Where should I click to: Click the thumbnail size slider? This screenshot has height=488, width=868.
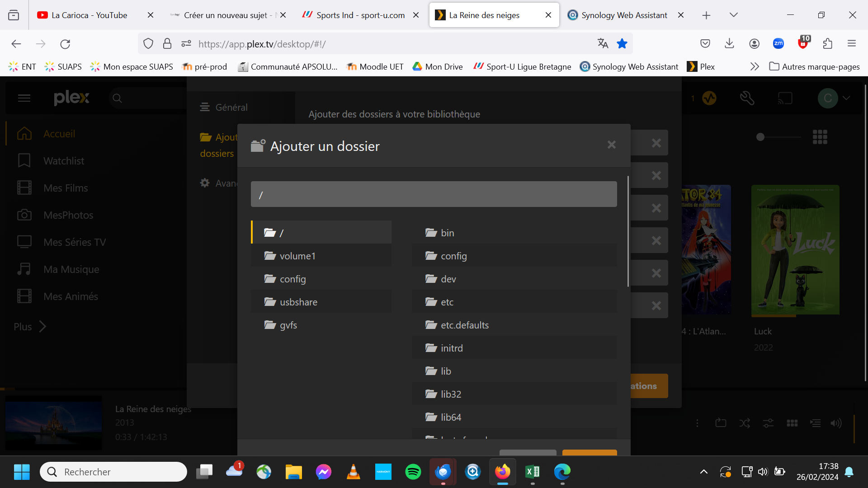tap(778, 137)
